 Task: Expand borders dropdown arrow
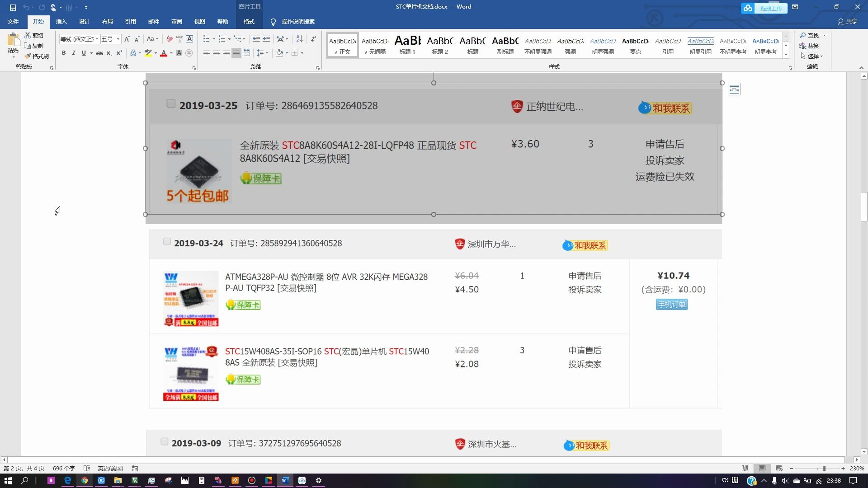point(302,53)
